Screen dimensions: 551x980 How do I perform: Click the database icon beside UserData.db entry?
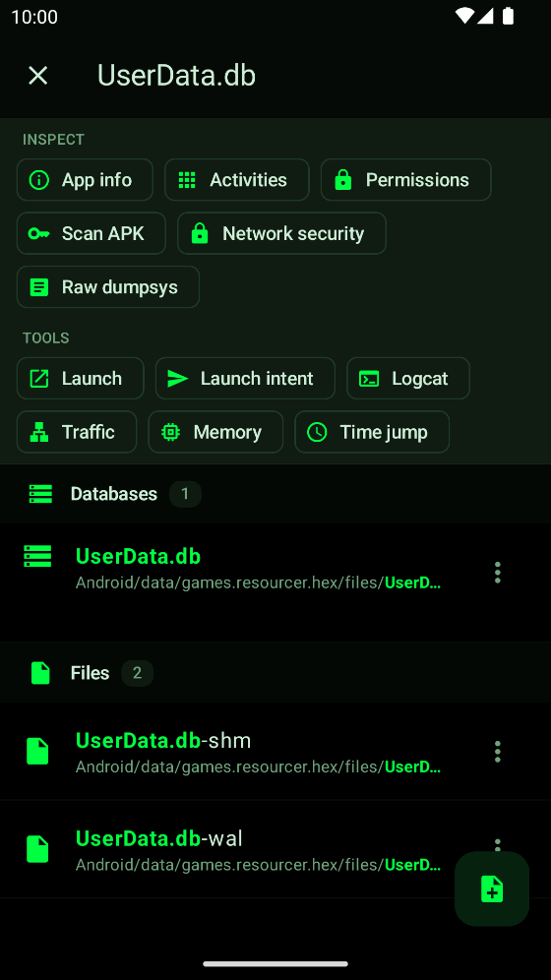point(37,556)
